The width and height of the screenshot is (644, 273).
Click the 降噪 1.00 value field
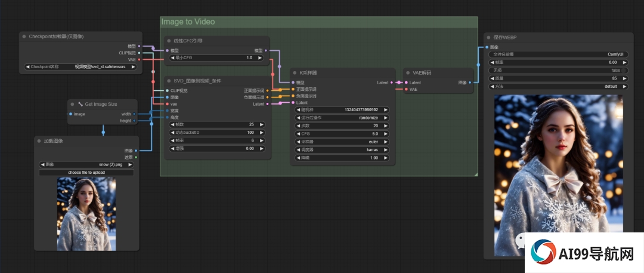click(x=342, y=158)
